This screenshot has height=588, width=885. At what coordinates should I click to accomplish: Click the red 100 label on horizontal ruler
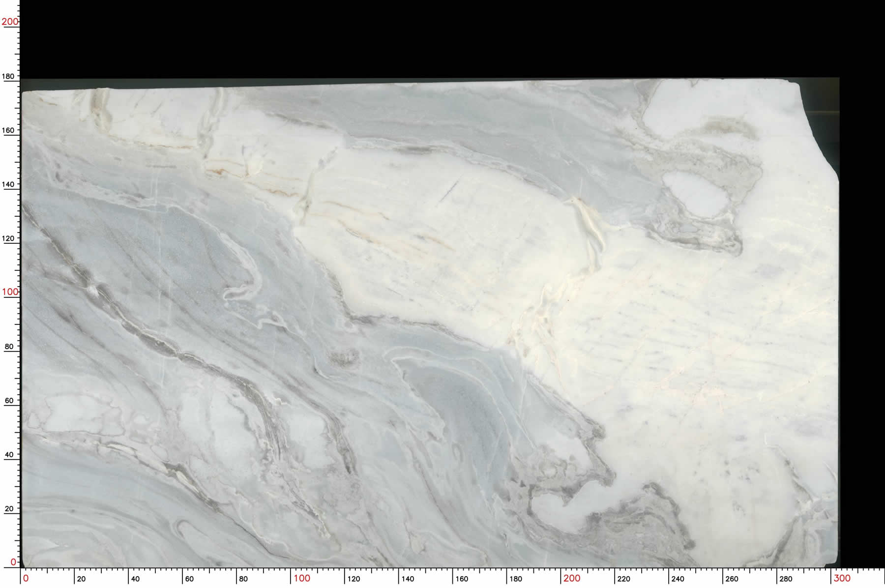tap(302, 579)
